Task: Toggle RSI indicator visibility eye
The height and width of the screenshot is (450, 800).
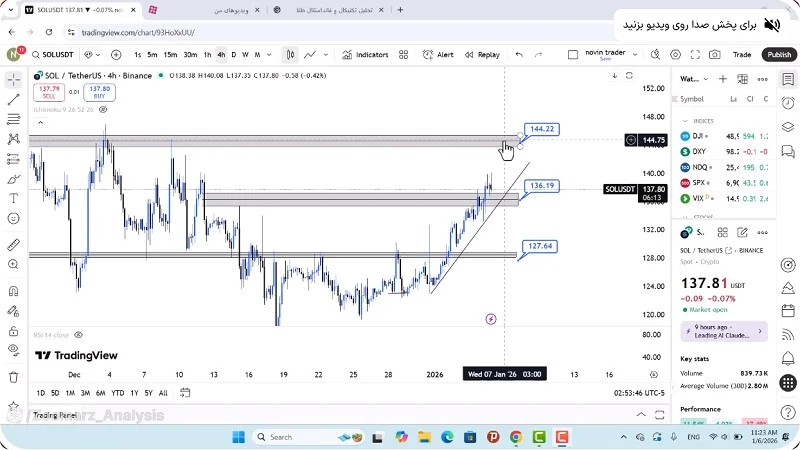Action: 78,335
